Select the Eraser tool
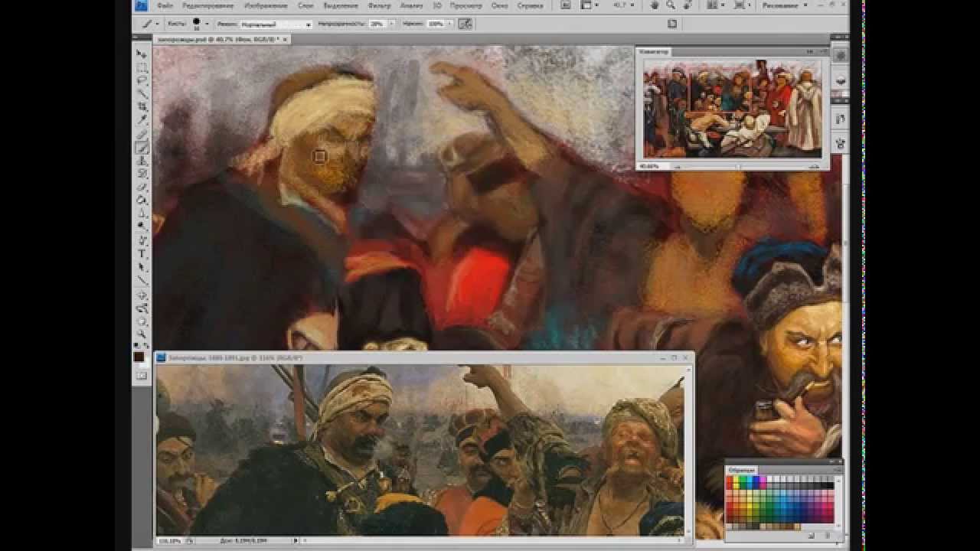Screen dimensions: 980x551 pyautogui.click(x=142, y=187)
